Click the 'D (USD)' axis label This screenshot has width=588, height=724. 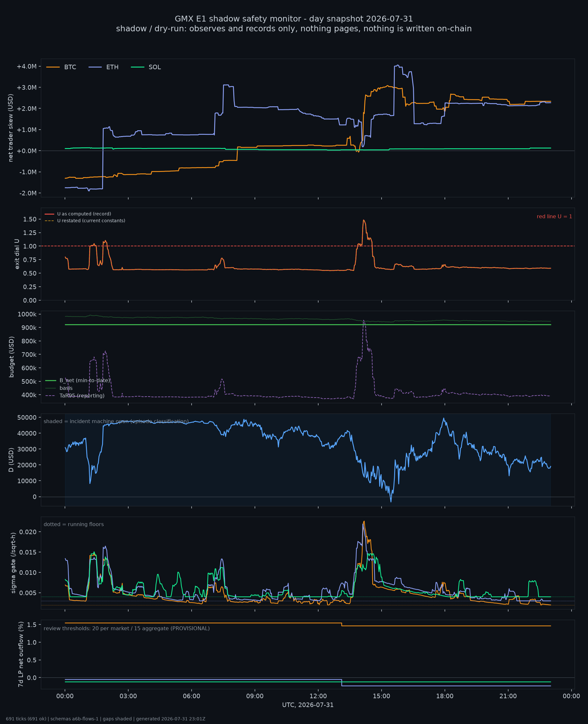click(x=12, y=460)
